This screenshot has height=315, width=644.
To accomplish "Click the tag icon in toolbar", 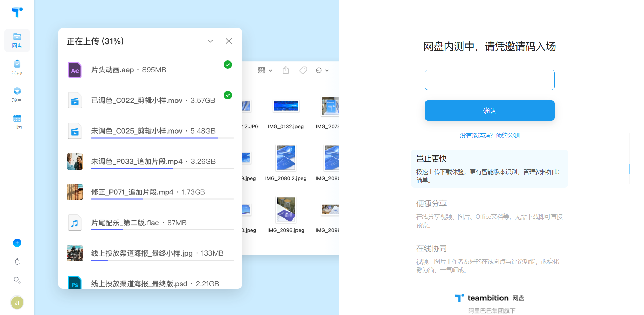I will pos(303,70).
